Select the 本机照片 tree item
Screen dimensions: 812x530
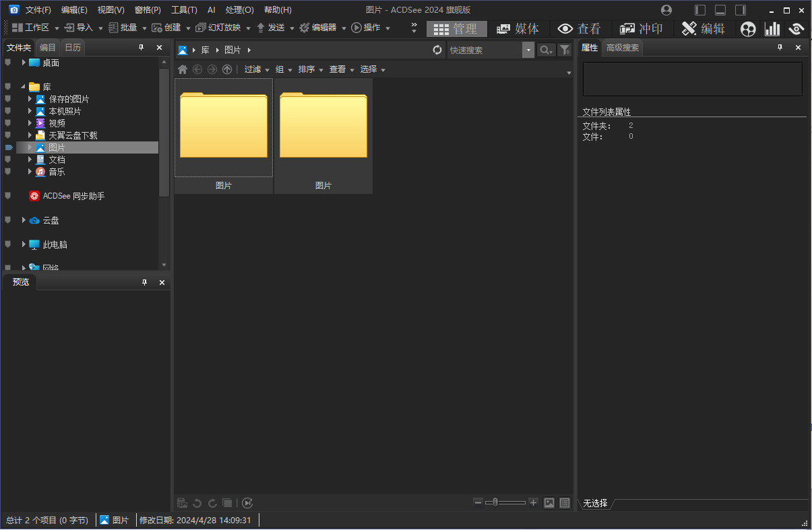(x=65, y=111)
